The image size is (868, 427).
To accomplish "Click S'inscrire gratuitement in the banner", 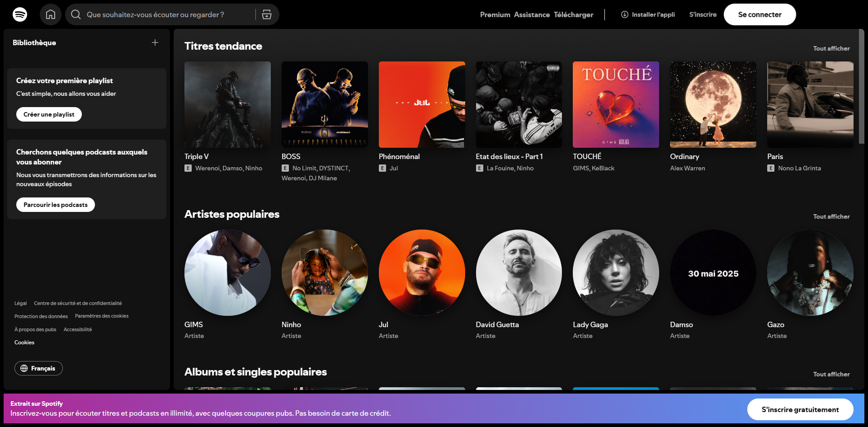I will [x=800, y=409].
